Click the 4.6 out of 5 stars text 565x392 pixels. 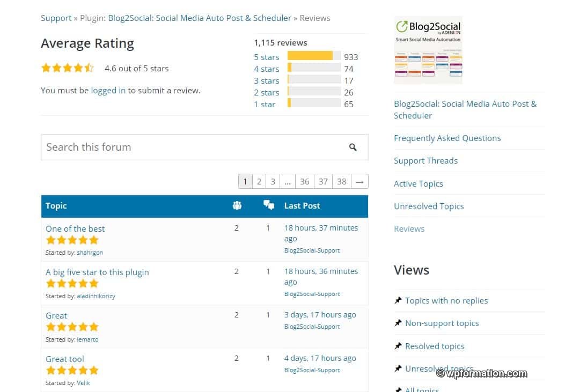pos(137,69)
